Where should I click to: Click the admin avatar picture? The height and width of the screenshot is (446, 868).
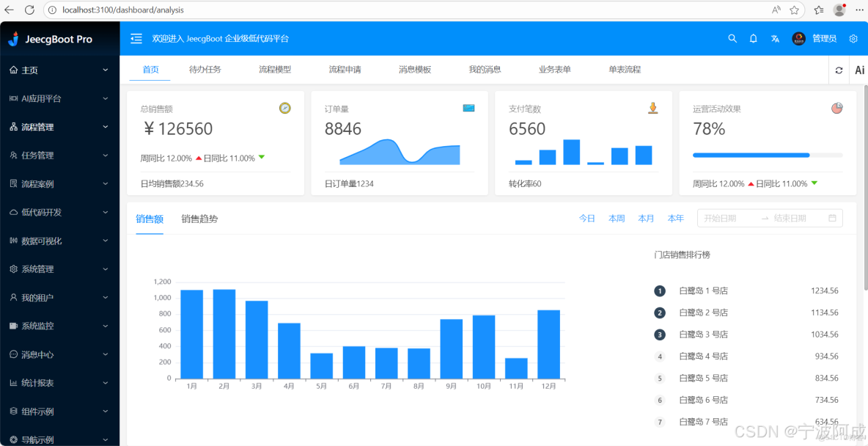[798, 38]
